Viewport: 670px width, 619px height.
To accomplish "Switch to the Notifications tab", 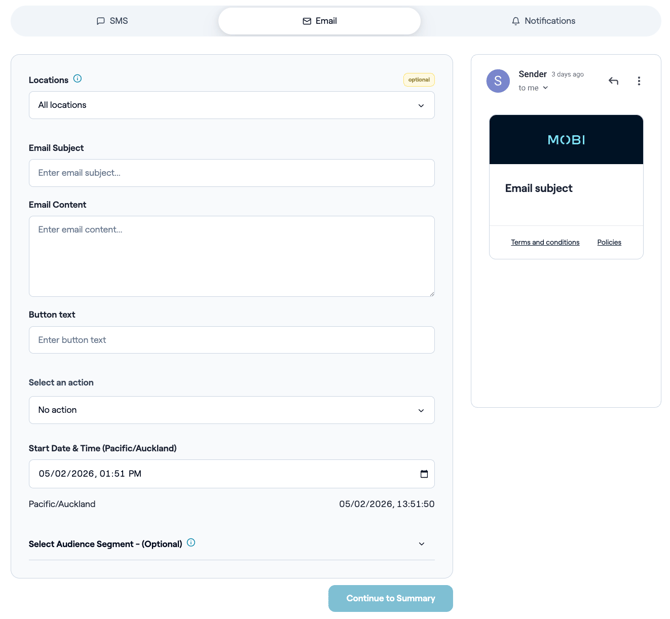I will (x=543, y=21).
